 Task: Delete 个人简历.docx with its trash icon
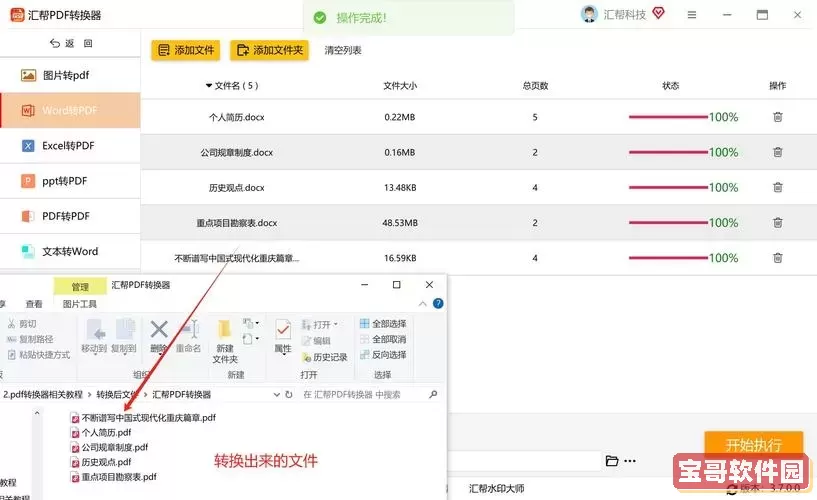click(777, 117)
